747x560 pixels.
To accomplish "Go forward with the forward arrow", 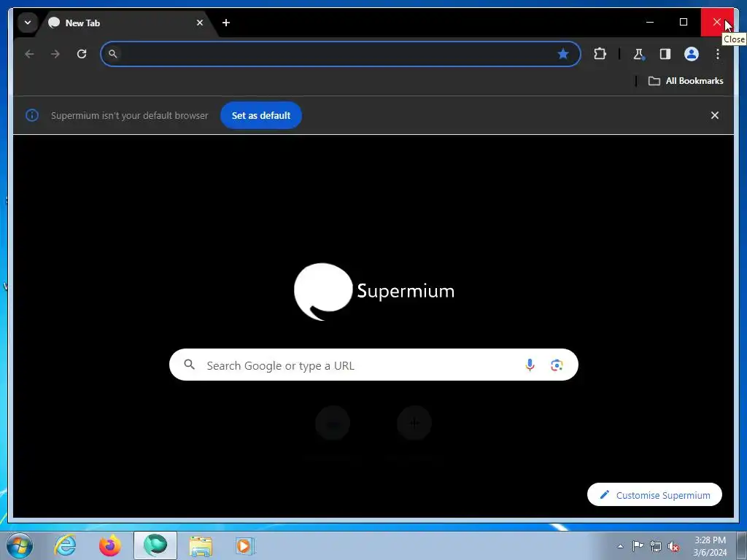I will click(x=55, y=54).
